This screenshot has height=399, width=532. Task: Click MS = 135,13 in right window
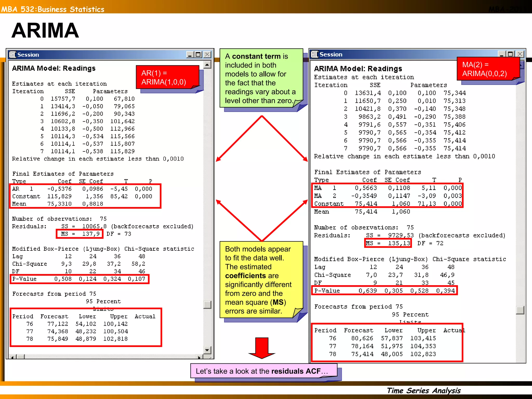388,243
